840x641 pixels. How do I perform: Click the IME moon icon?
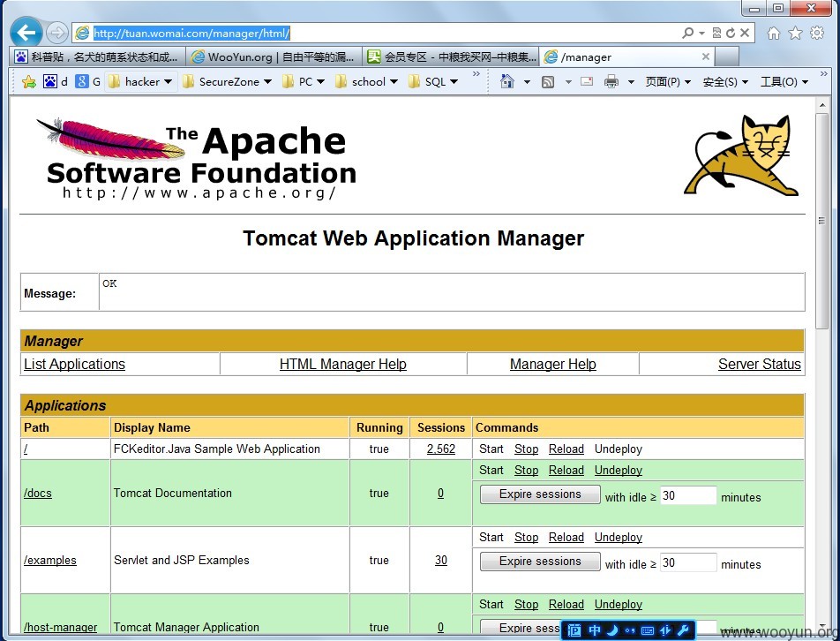[x=612, y=630]
